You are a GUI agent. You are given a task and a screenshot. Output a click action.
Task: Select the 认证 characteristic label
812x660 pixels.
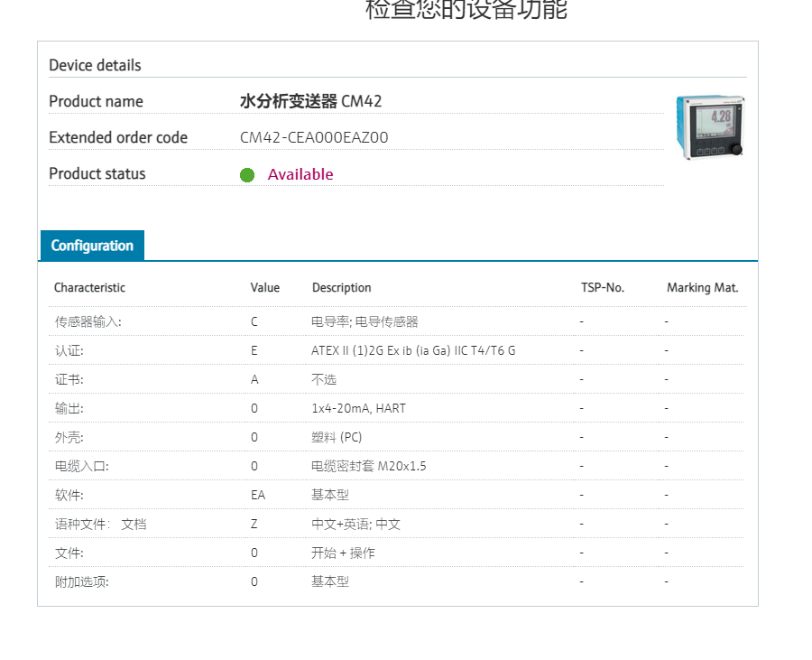(x=69, y=350)
